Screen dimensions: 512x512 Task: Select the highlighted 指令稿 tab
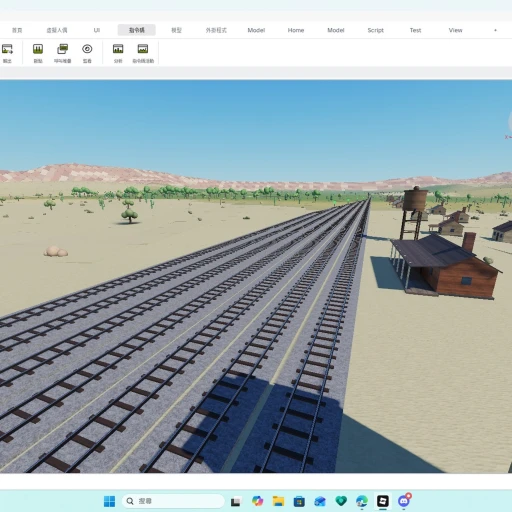click(137, 30)
